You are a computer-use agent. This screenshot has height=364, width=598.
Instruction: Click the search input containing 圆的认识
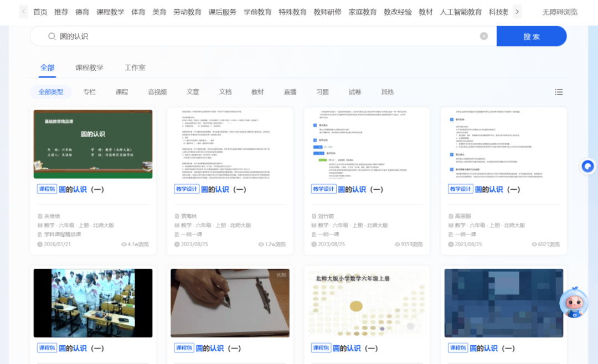(266, 37)
